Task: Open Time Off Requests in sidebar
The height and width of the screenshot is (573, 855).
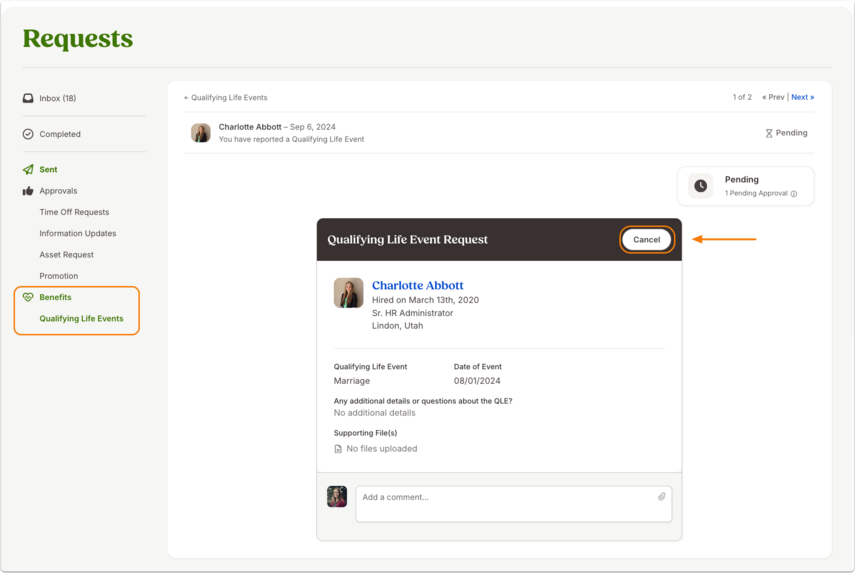Action: coord(74,212)
